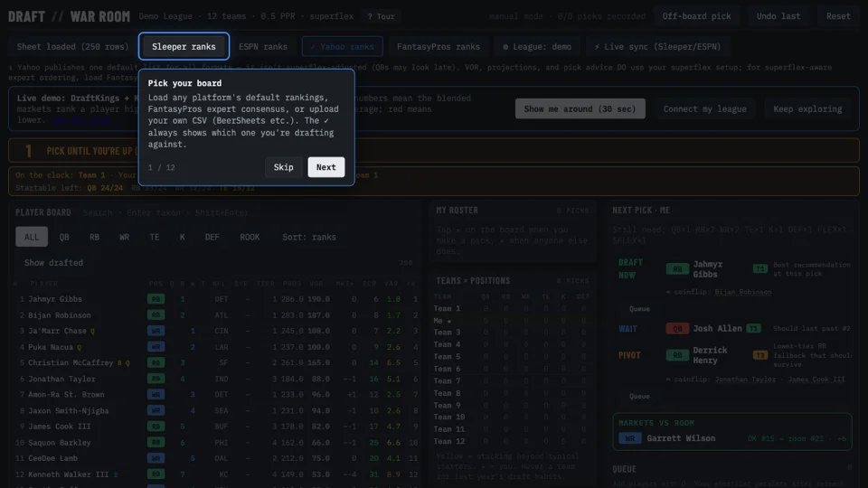Load FantasyPros ranks board
This screenshot has width=868, height=488.
[439, 46]
